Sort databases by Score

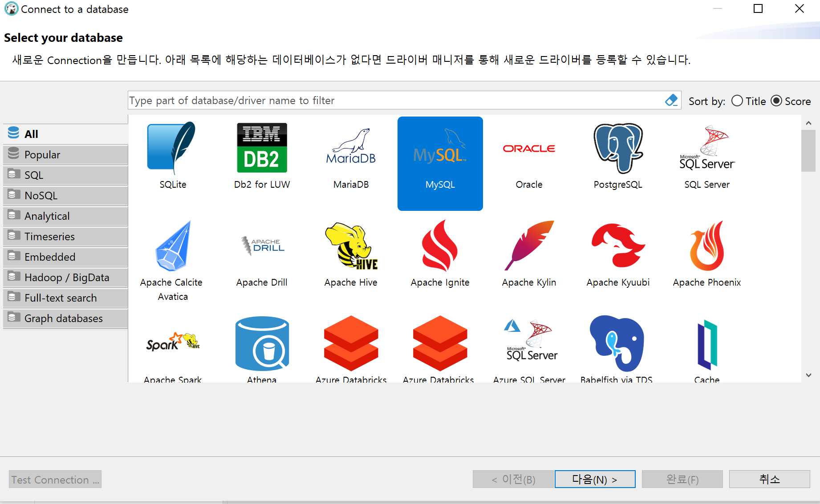click(x=791, y=101)
